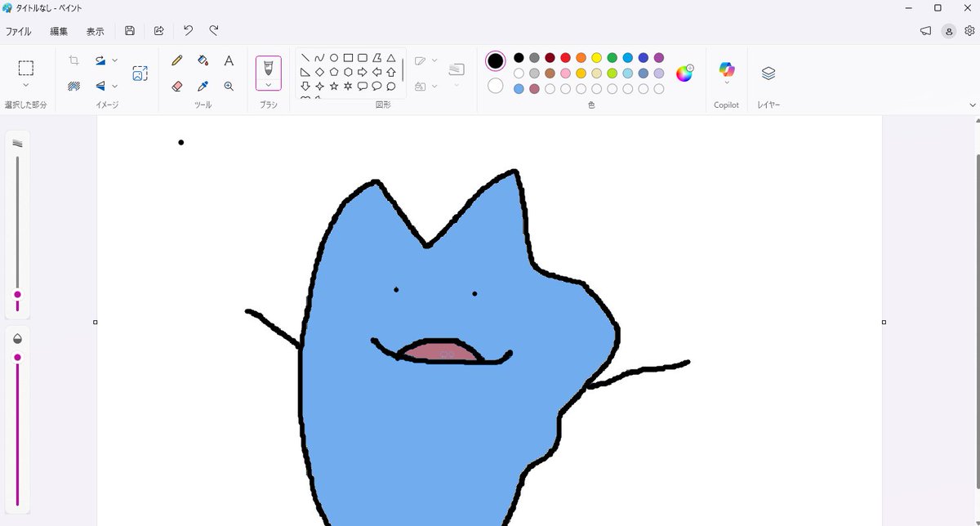
Task: Open the 編集 menu
Action: (59, 31)
